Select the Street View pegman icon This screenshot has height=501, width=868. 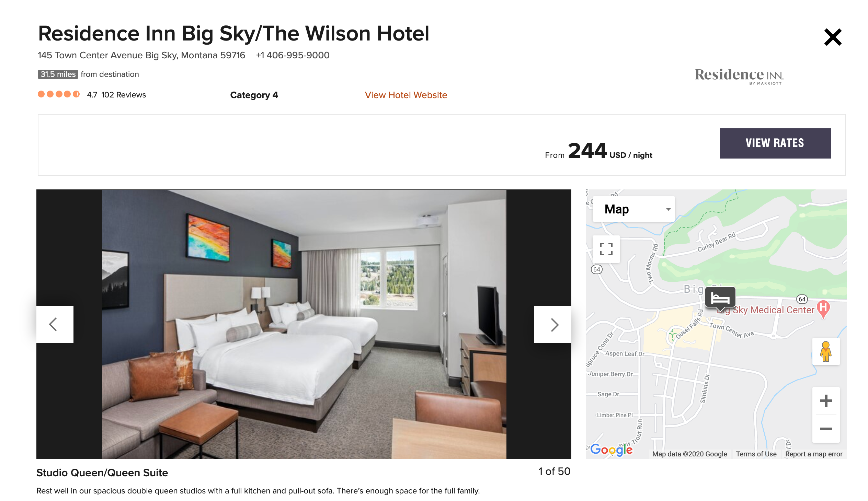(825, 351)
